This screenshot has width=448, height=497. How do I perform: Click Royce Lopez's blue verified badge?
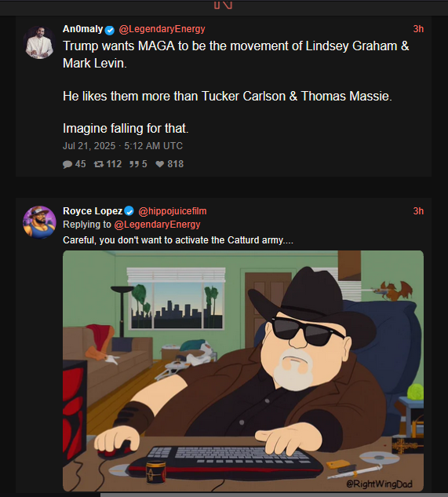point(129,211)
